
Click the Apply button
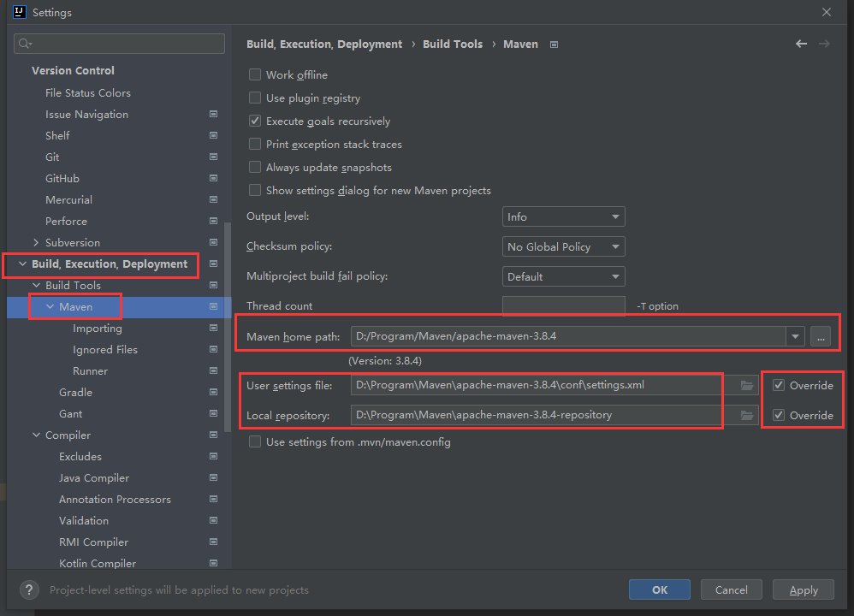[804, 589]
